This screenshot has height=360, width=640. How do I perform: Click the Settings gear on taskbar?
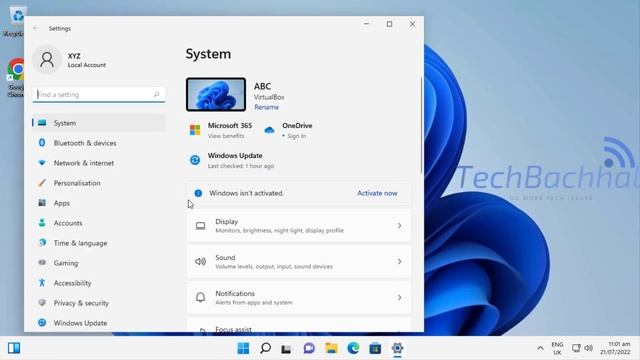click(397, 348)
